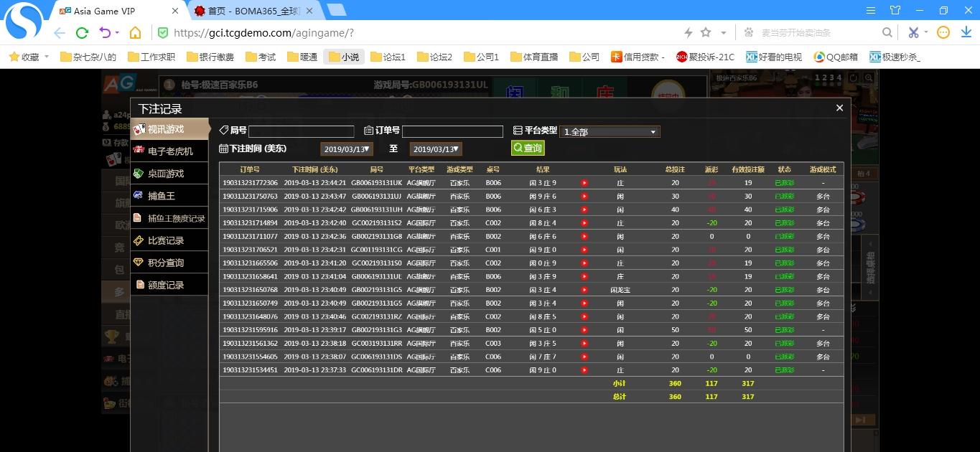Play video replay for order 190313231772306
The image size is (980, 452).
pyautogui.click(x=584, y=183)
